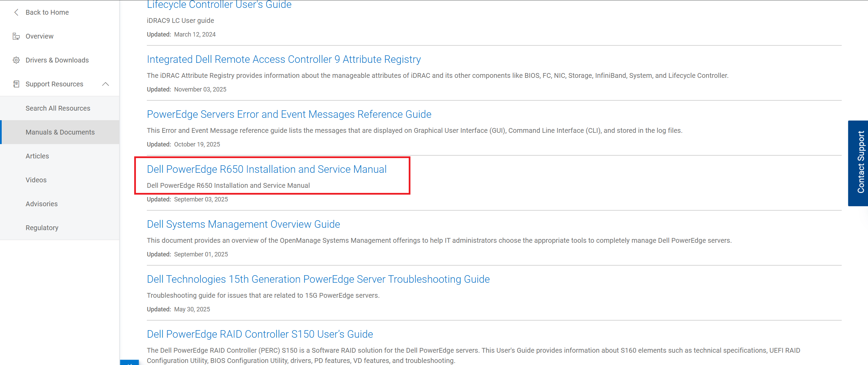This screenshot has height=365, width=868.
Task: Open the PowerEdge RAID Controller S150 User's Guide
Action: pyautogui.click(x=260, y=334)
